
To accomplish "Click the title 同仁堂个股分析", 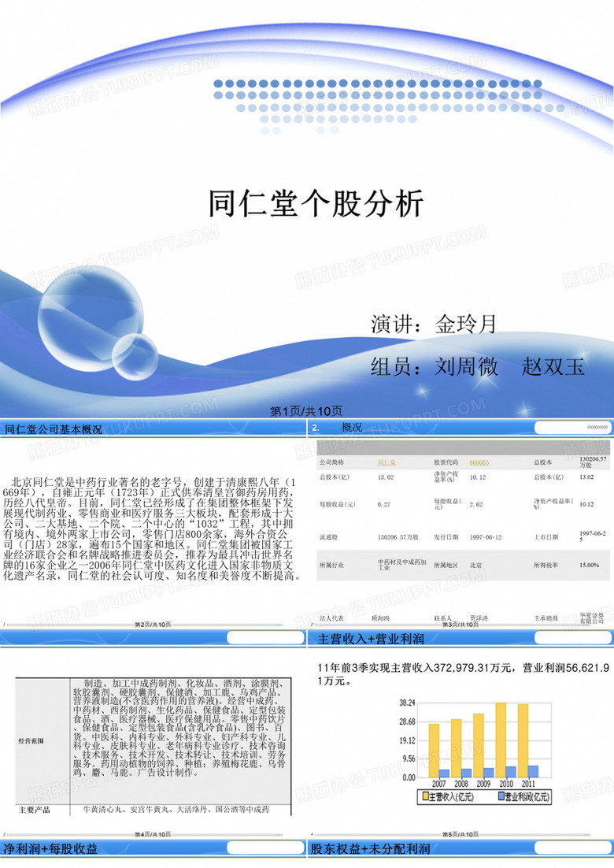I will [x=316, y=203].
